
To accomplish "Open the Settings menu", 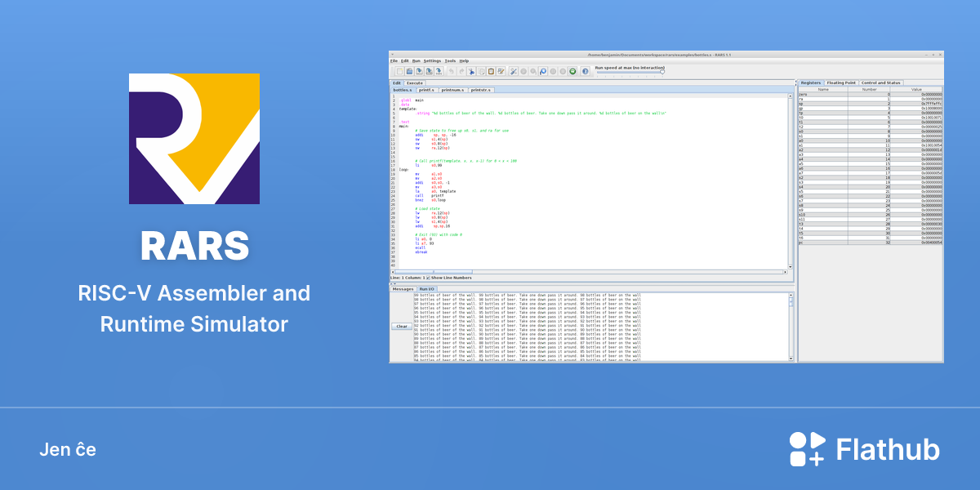I will [433, 60].
